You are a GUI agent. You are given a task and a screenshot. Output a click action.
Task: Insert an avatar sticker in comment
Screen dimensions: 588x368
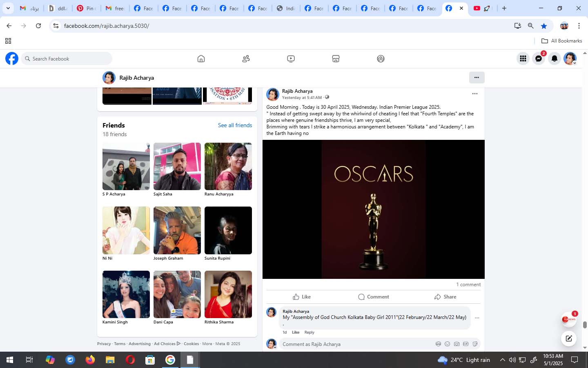(x=438, y=344)
